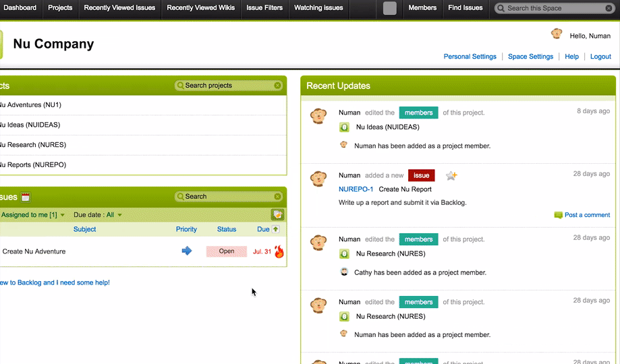Click small Numan avatar in Nu Ideas update
The width and height of the screenshot is (620, 364).
[x=343, y=145]
